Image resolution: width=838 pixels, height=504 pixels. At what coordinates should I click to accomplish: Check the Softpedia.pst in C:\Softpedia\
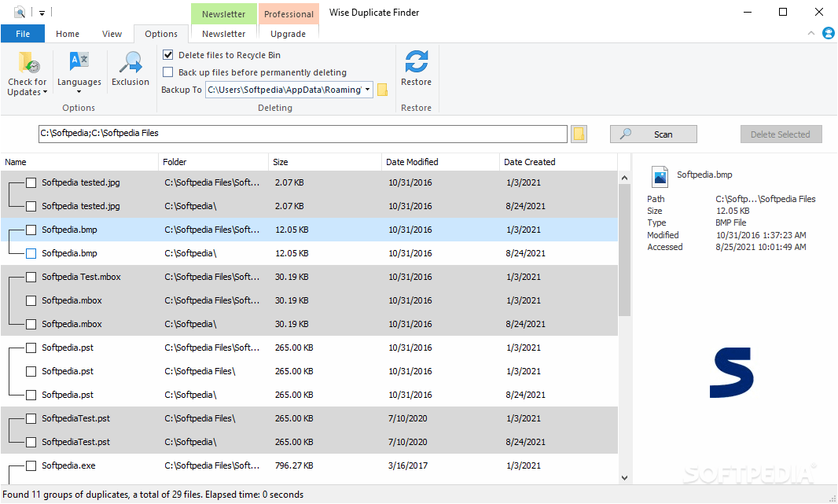[x=31, y=395]
